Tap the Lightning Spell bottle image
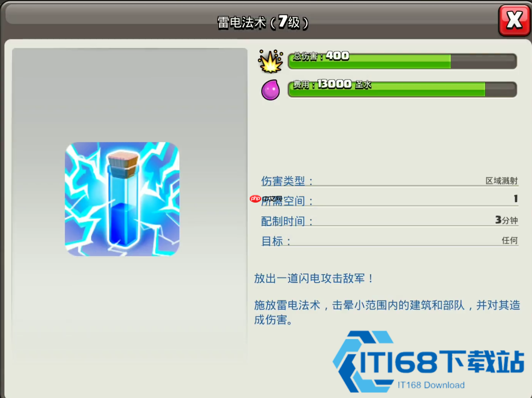 [x=122, y=199]
